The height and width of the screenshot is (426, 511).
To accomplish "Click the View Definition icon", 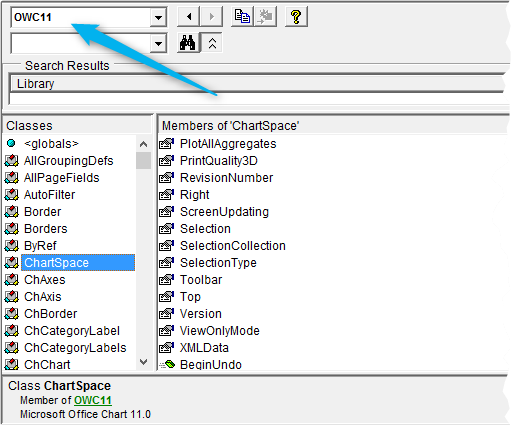I will pyautogui.click(x=265, y=16).
